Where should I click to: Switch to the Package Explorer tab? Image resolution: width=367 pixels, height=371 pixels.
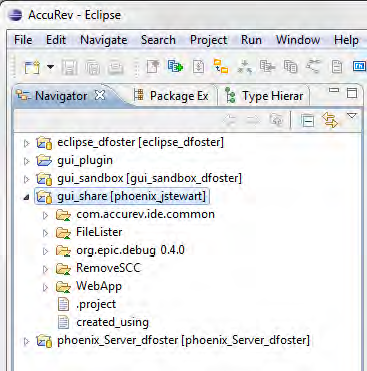click(171, 96)
